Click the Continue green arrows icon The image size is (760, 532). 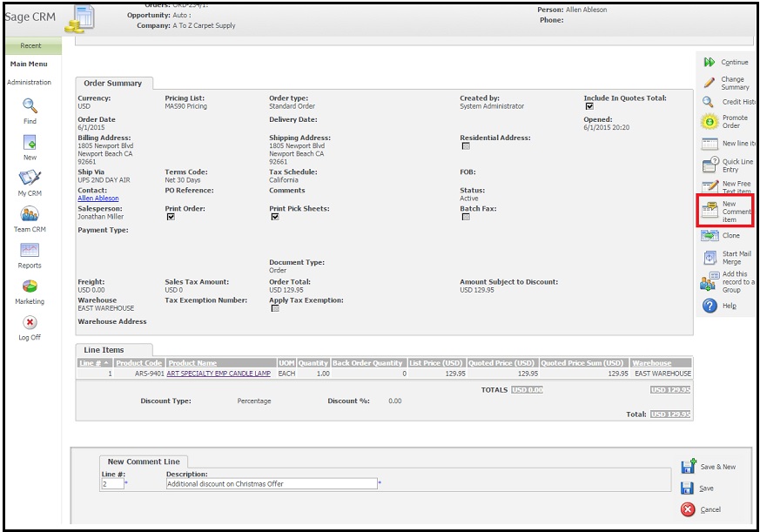click(x=710, y=62)
